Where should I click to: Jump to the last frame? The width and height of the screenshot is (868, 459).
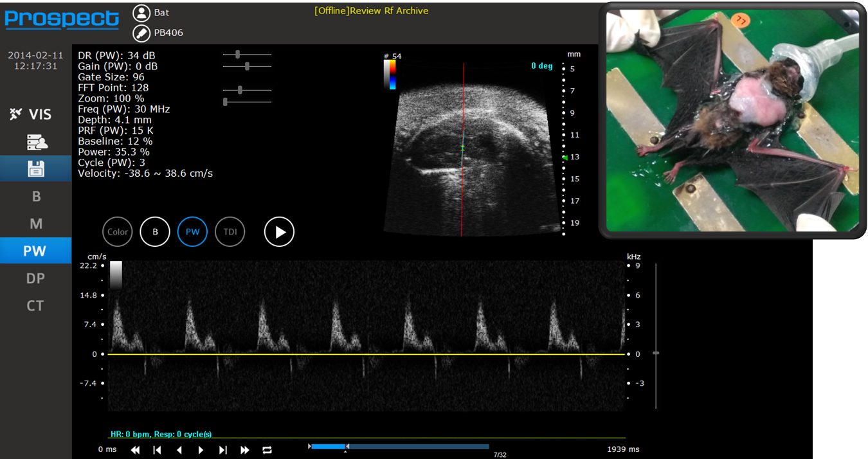pyautogui.click(x=223, y=450)
